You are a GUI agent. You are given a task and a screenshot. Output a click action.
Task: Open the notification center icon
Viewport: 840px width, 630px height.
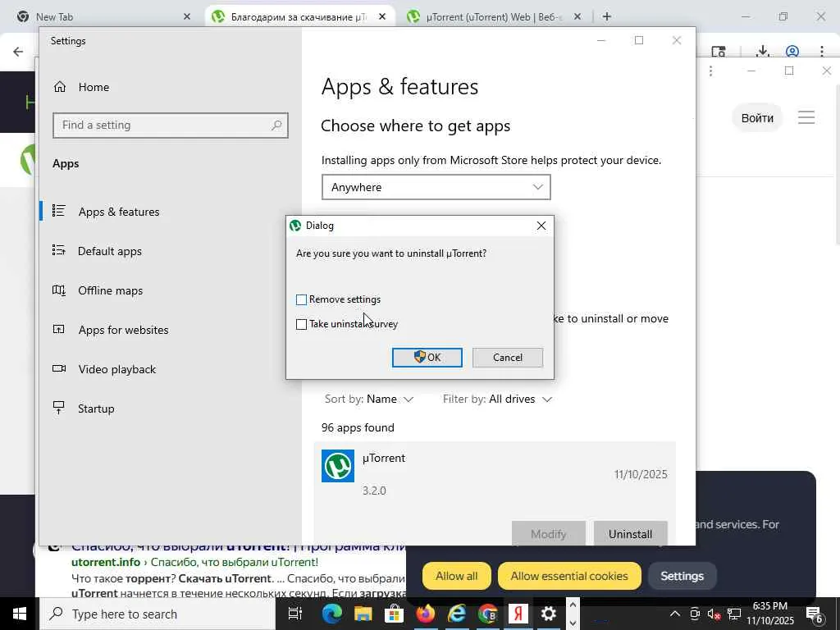(x=815, y=615)
